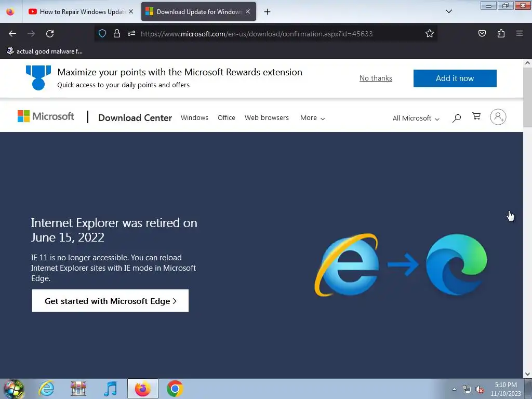Open a new tab with the plus button
Viewport: 532px width, 399px height.
click(268, 12)
